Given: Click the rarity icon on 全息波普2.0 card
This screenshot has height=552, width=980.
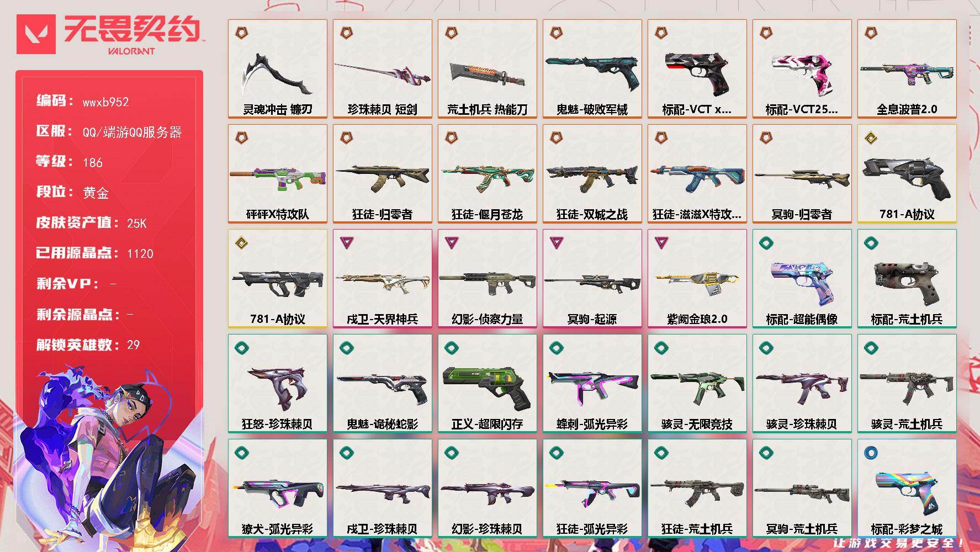Looking at the screenshot, I should click(x=871, y=33).
